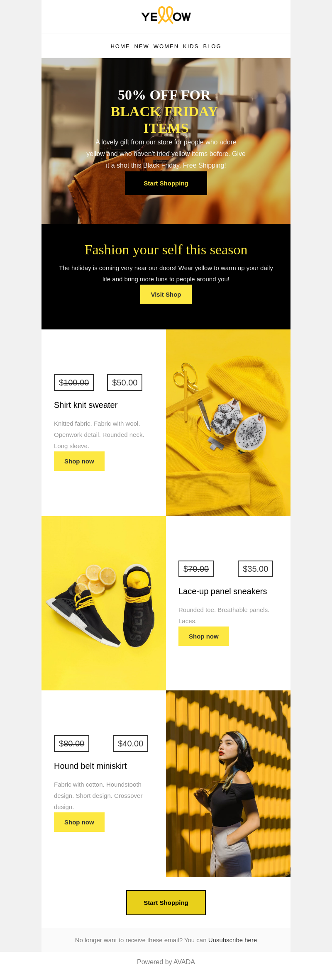This screenshot has height=980, width=332.
Task: Shop now for Hound belt miniskirt
Action: 79,822
